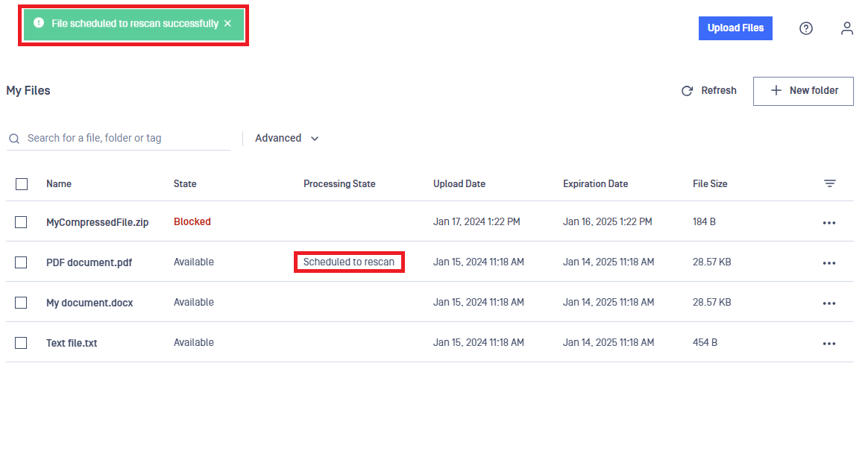Sort by the File Size column header
This screenshot has width=868, height=454.
[710, 184]
